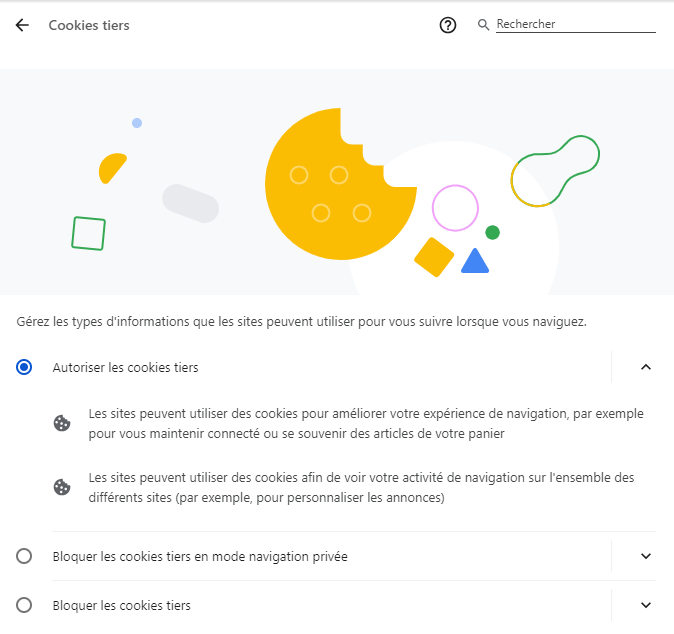Click the blue triangle shape in illustration
Viewport: 674px width, 634px height.
tap(475, 261)
